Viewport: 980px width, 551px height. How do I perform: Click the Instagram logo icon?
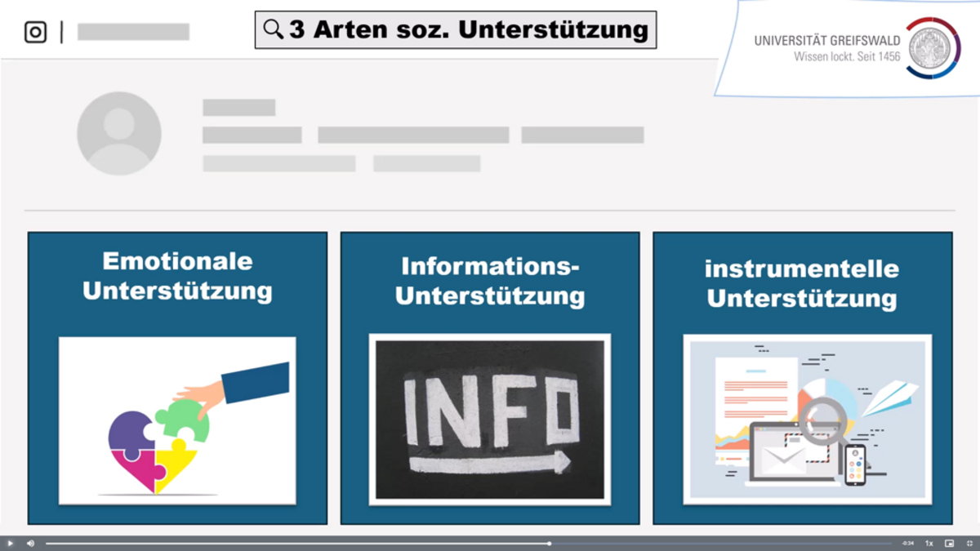click(x=35, y=32)
